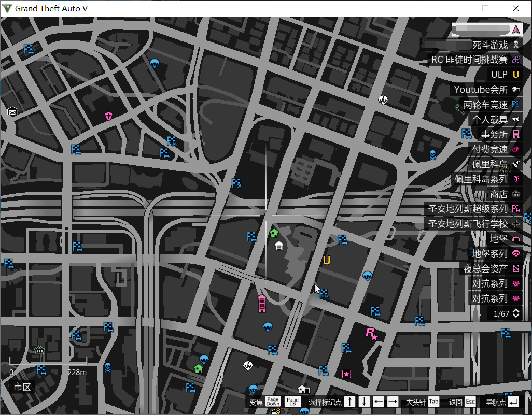Click the right arrow marker selection key
Viewport: 532px width, 415px height.
tap(393, 402)
